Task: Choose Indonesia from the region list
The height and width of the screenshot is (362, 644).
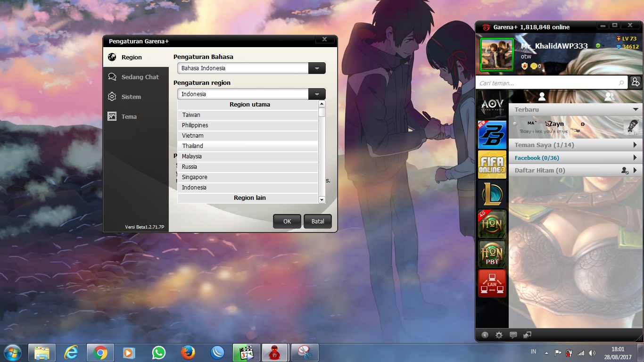Action: [248, 188]
